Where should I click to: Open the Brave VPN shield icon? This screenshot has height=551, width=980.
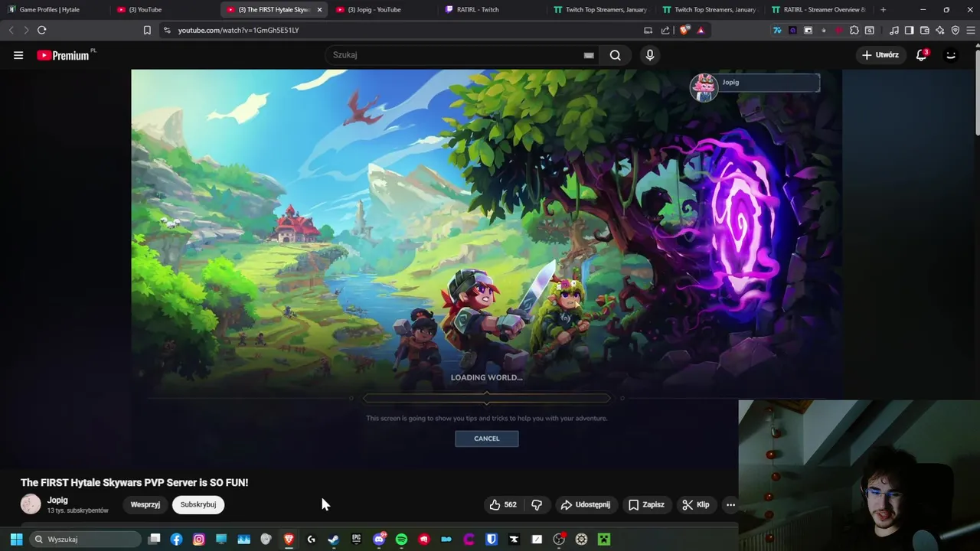coord(955,30)
